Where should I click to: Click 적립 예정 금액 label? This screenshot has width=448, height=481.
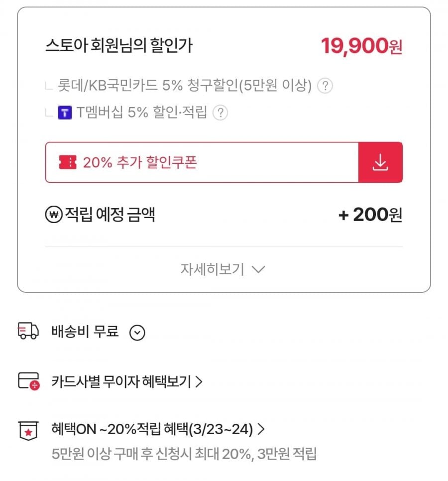click(x=110, y=215)
